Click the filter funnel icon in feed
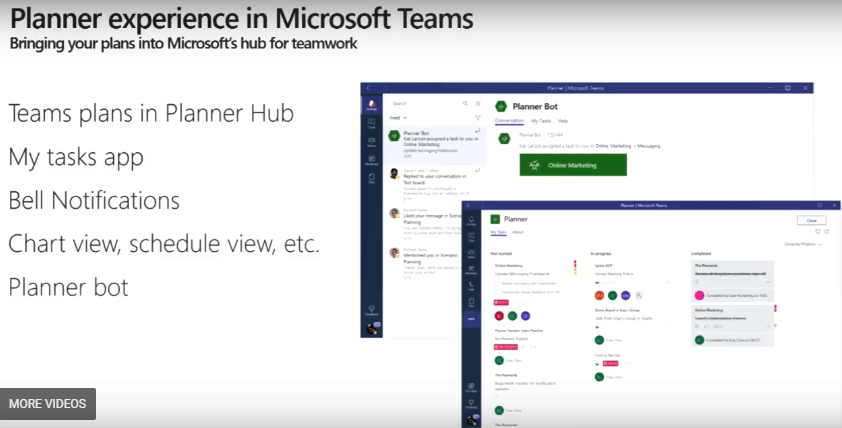Screen dimensions: 842x428 point(477,118)
